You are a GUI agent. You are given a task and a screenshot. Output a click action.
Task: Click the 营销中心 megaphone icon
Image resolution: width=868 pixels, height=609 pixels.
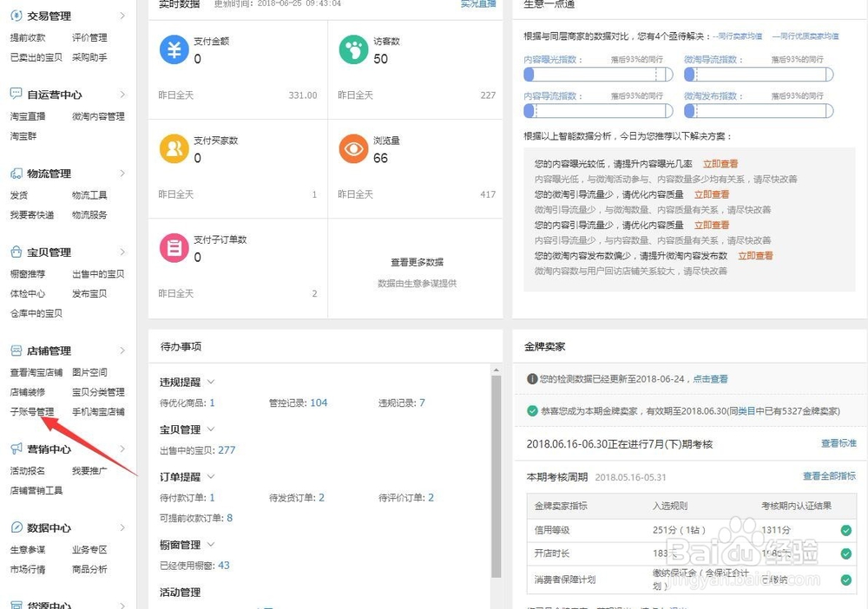pos(16,448)
